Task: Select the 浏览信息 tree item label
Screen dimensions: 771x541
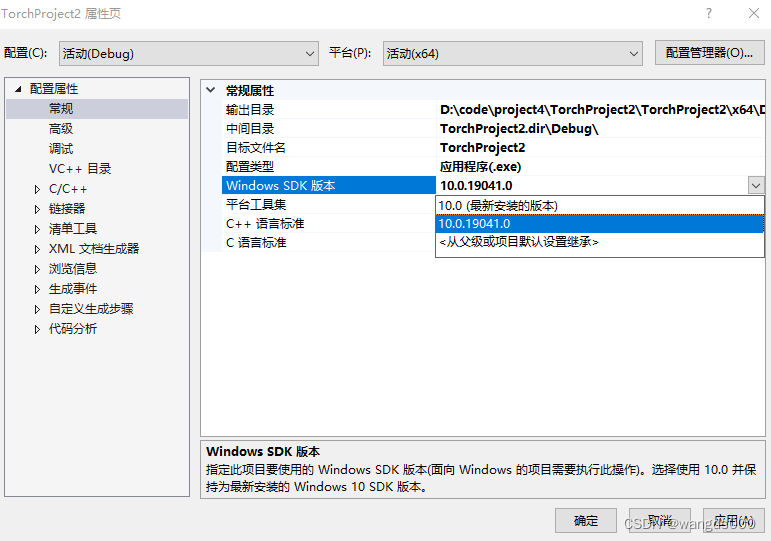Action: click(x=73, y=269)
